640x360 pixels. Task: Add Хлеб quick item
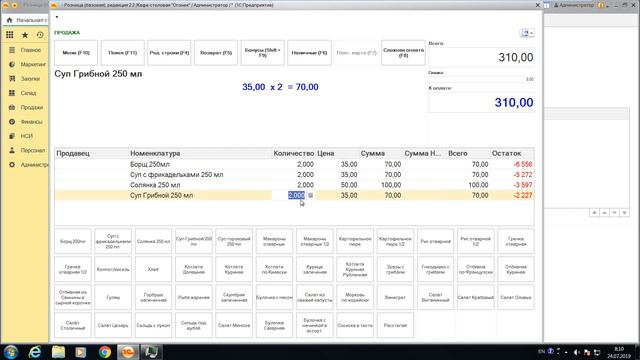tap(153, 269)
